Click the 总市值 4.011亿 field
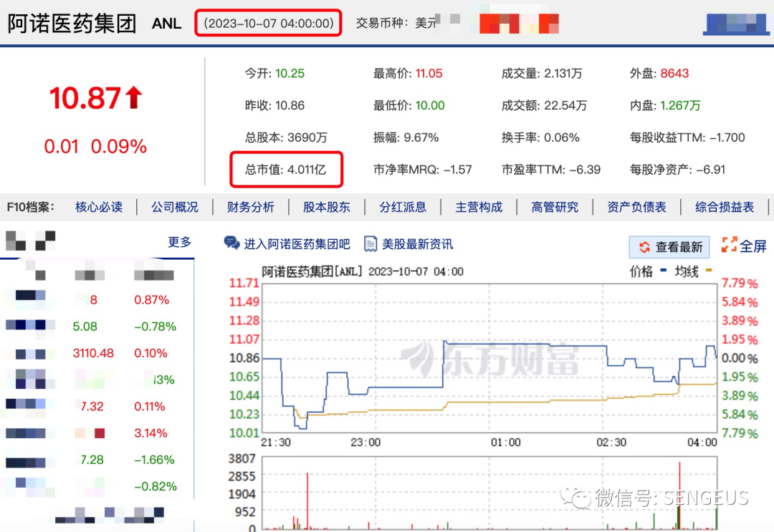 coord(286,170)
